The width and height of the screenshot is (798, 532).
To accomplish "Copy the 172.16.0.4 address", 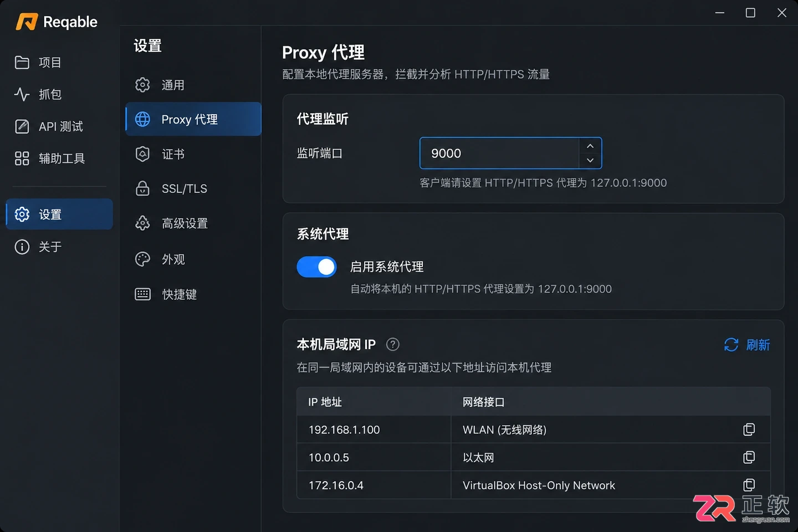I will (x=749, y=485).
